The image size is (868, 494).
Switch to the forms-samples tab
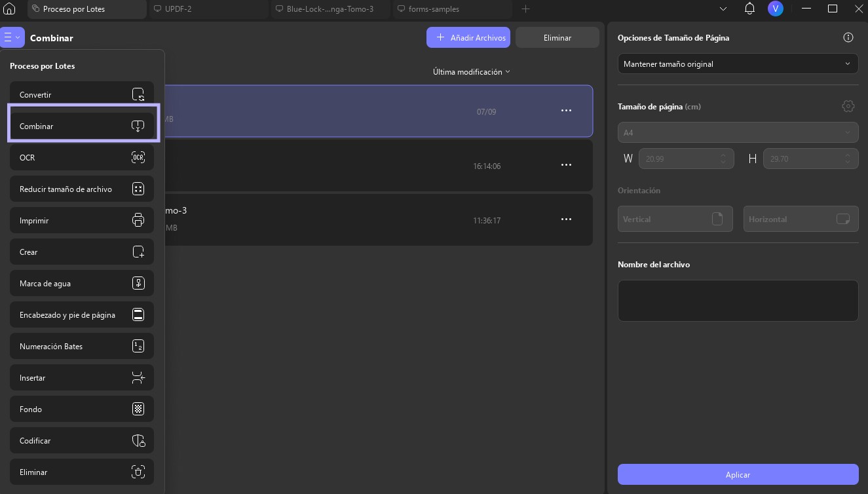[x=453, y=9]
